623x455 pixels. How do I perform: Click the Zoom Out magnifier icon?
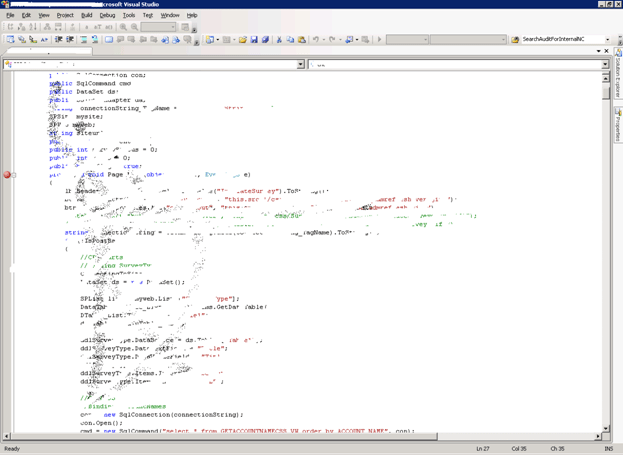coord(134,27)
